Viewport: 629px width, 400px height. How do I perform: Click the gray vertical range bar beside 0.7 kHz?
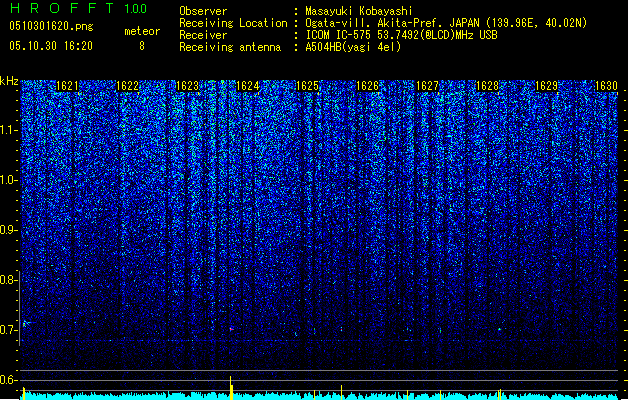coord(19,308)
